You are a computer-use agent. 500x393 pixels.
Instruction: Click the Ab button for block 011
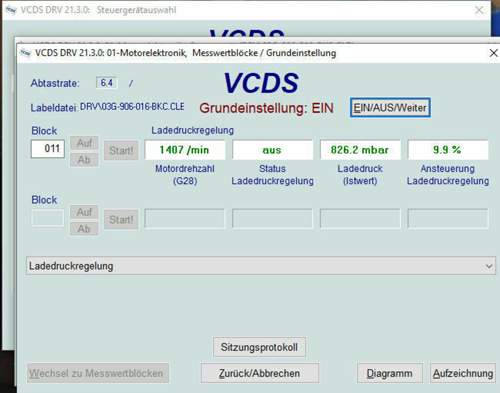click(84, 160)
